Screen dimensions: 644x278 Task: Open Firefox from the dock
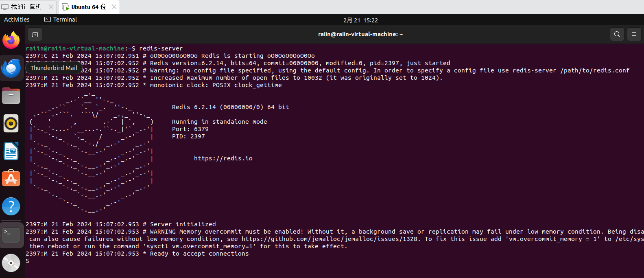11,40
